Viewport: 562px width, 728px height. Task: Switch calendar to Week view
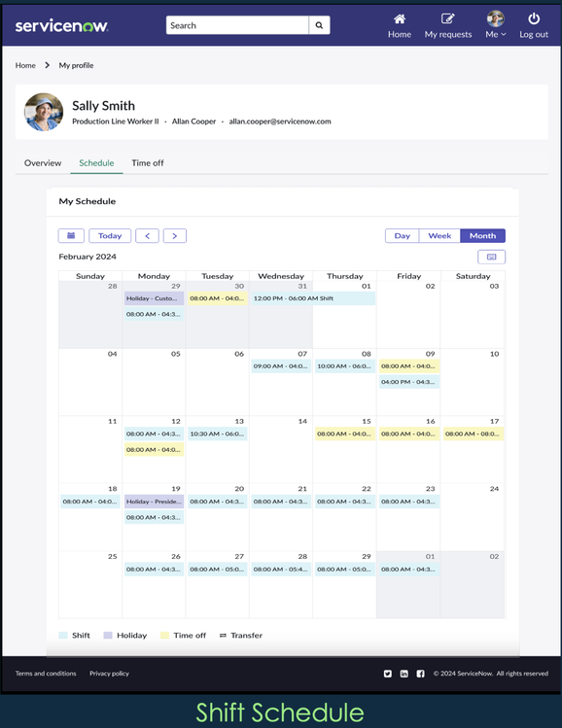coord(439,236)
